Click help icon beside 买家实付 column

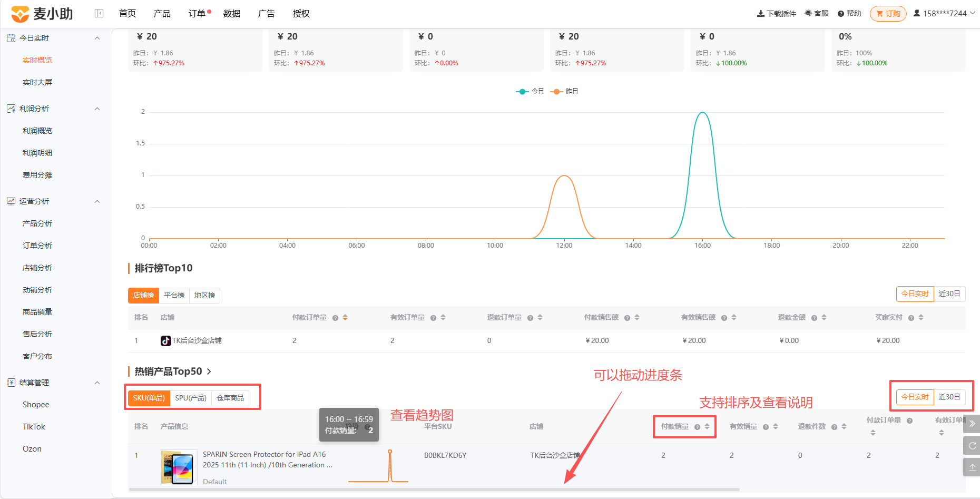[911, 318]
